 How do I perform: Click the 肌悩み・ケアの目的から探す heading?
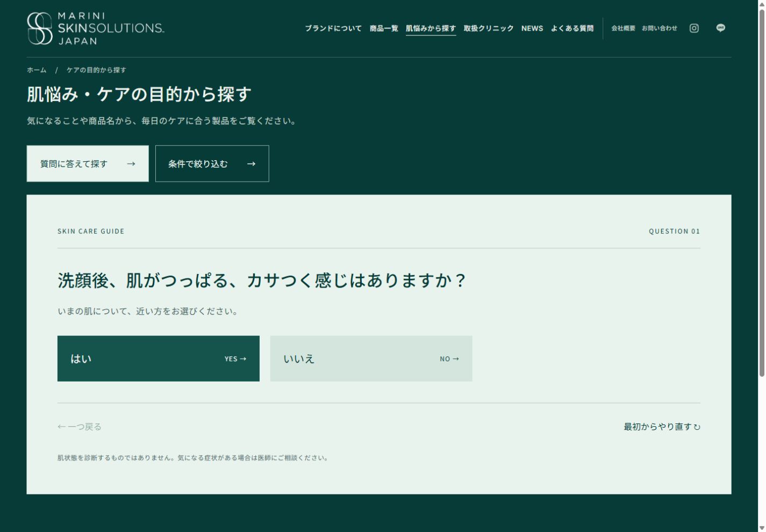point(139,94)
